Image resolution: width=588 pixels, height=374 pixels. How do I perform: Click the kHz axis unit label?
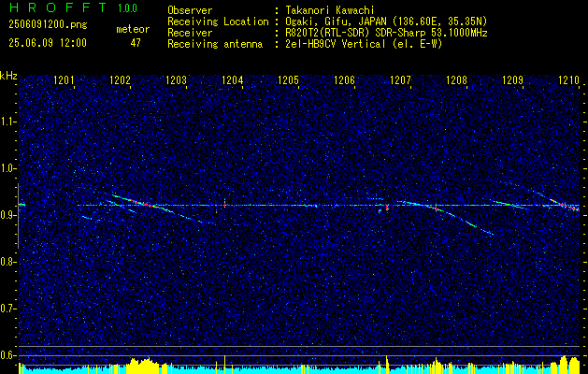(x=8, y=76)
